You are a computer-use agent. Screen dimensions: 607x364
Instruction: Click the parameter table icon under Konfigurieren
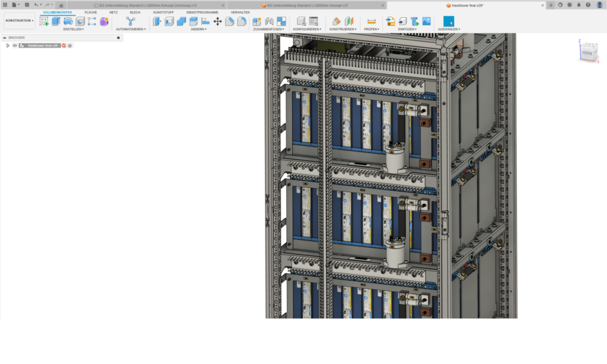pos(313,20)
